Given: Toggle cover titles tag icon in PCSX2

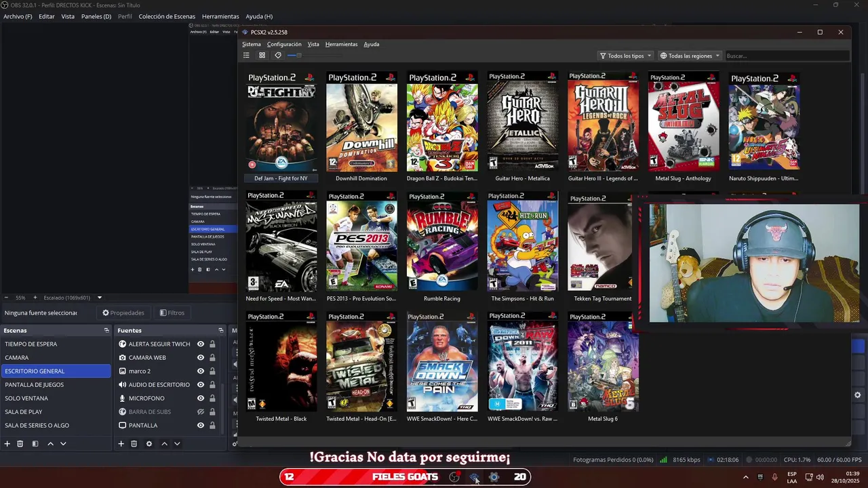Looking at the screenshot, I should pyautogui.click(x=278, y=56).
